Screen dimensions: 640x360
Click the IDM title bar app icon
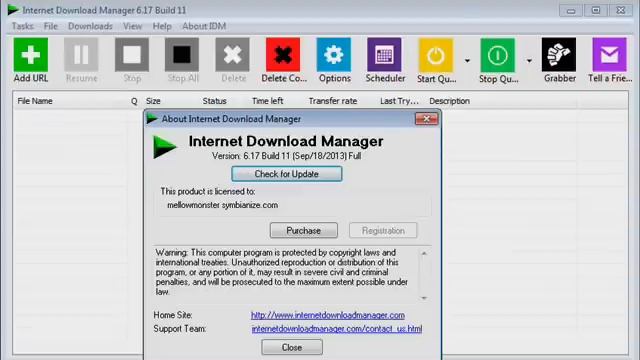pyautogui.click(x=13, y=10)
